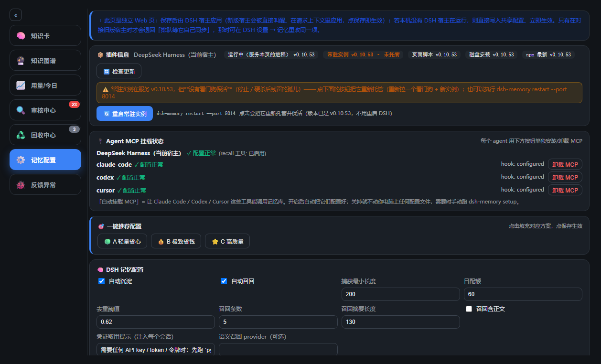Image resolution: width=601 pixels, height=364 pixels.
Task: Click the 召回条数 field showing 5
Action: tap(278, 322)
